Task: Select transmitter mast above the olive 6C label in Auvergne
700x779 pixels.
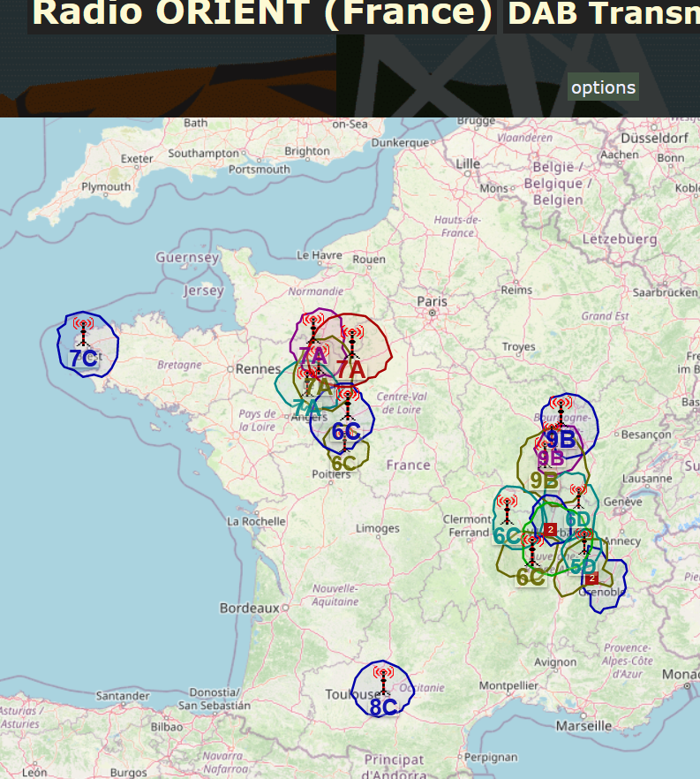Action: [532, 550]
